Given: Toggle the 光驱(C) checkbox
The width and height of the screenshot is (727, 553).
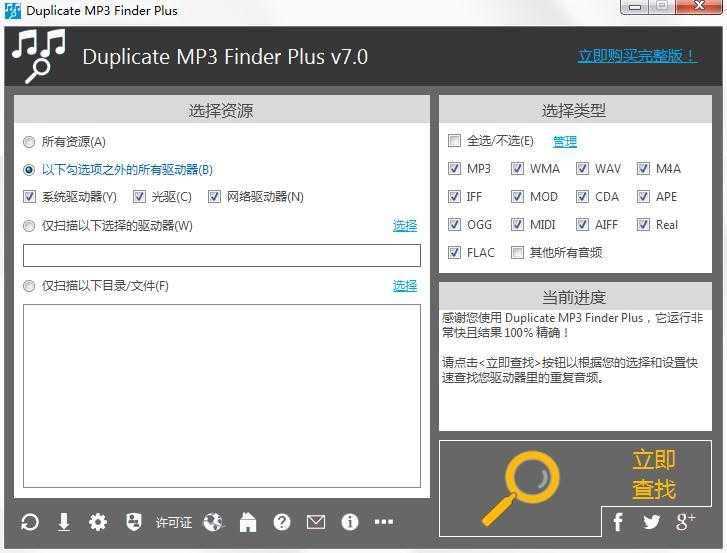Looking at the screenshot, I should point(139,197).
